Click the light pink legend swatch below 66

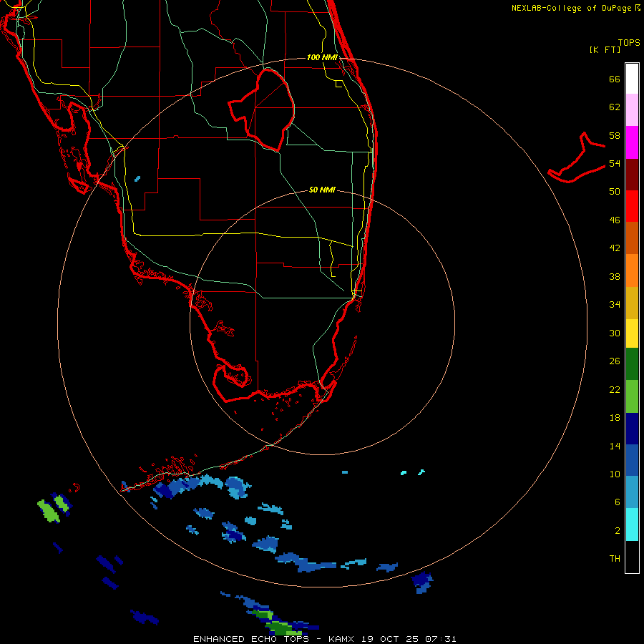point(632,109)
